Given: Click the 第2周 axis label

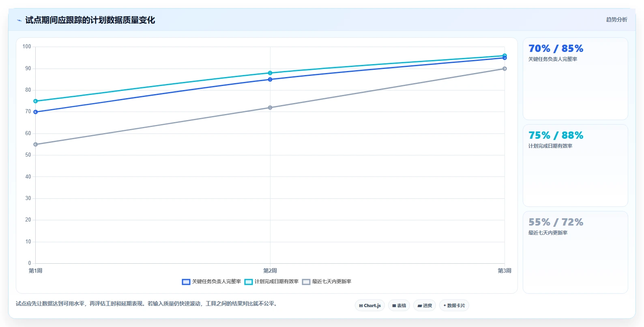Looking at the screenshot, I should click(270, 271).
